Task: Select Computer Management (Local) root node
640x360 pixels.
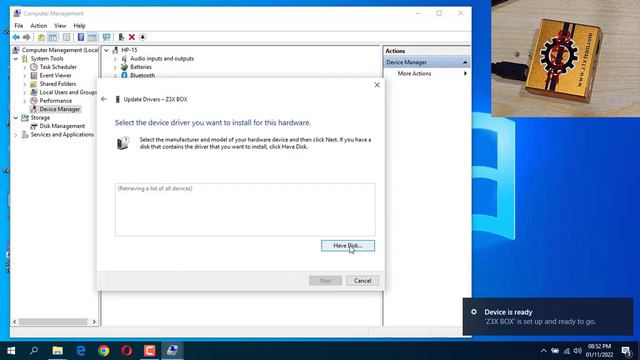Action: (60, 50)
